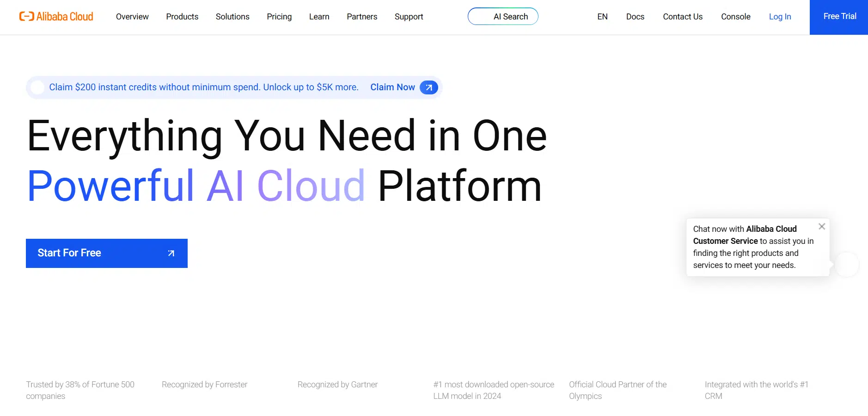Click the customer service chat message text

tap(753, 247)
